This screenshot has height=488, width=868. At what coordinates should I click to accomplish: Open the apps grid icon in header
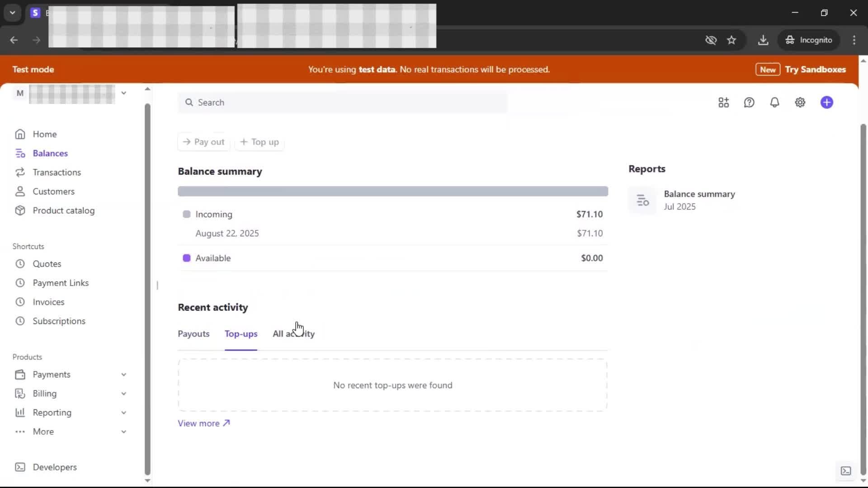(x=723, y=103)
